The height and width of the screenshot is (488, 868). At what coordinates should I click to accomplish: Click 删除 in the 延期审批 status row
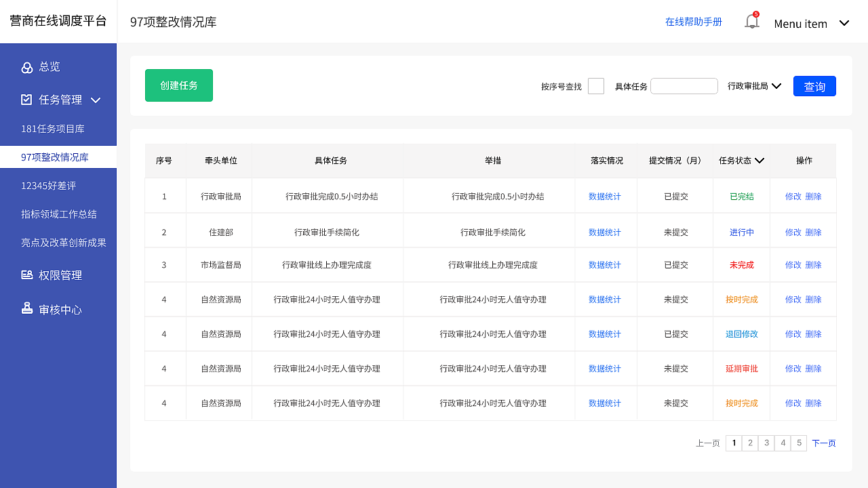(x=813, y=369)
